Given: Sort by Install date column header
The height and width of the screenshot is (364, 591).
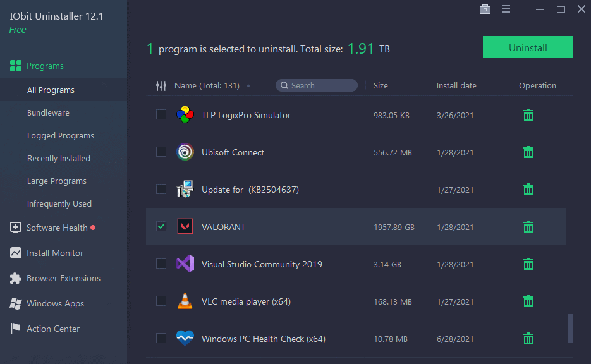Looking at the screenshot, I should click(456, 86).
